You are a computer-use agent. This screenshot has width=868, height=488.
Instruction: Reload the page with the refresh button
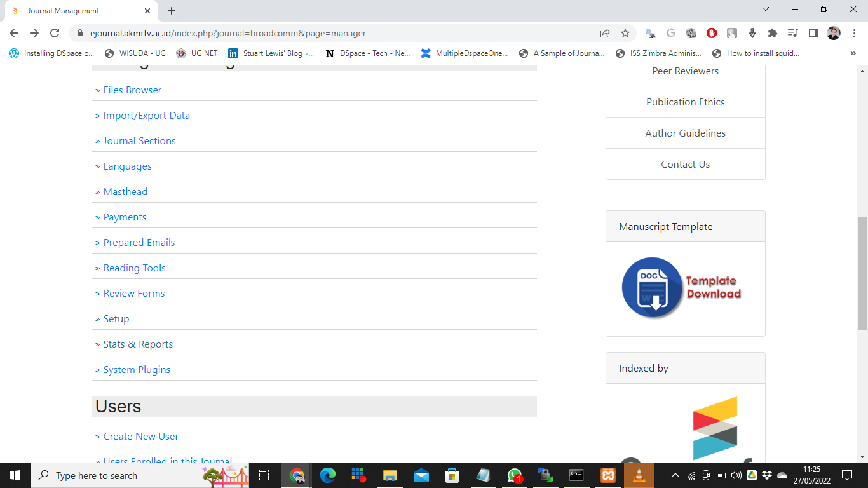[x=55, y=33]
